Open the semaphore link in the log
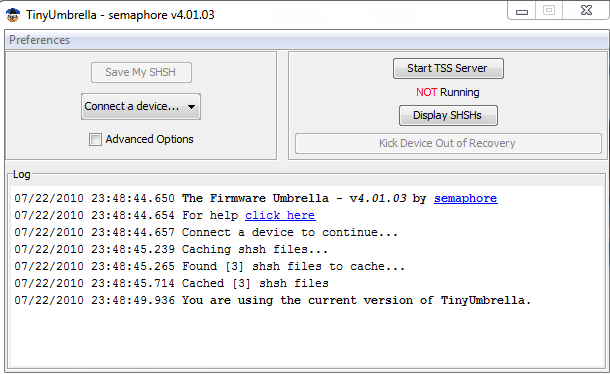The height and width of the screenshot is (374, 610). (465, 198)
